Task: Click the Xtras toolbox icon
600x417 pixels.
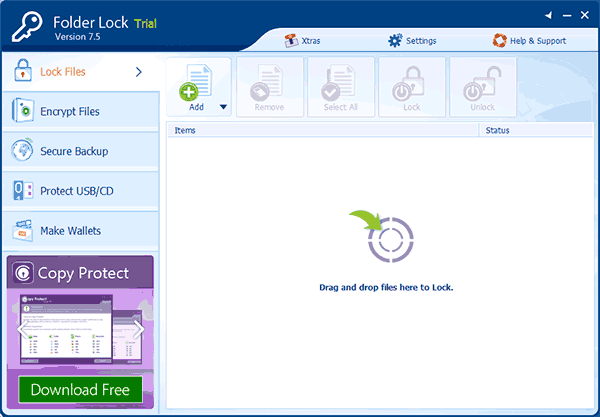Action: coord(291,41)
